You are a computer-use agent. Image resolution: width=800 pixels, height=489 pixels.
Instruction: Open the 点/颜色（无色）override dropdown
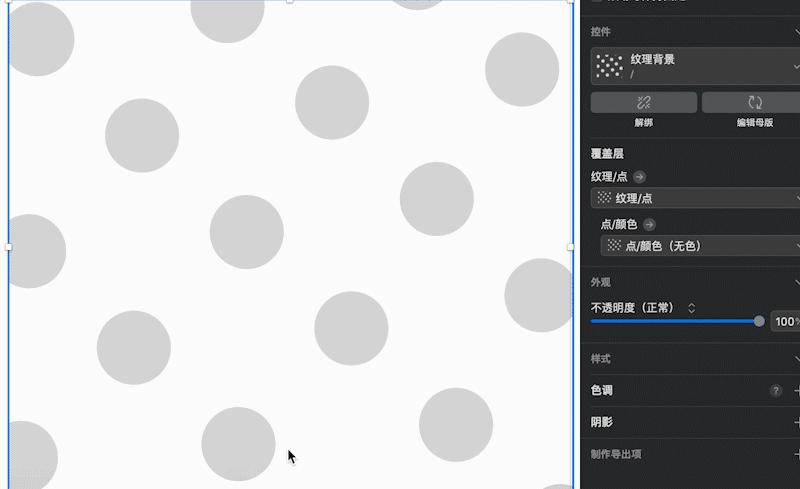point(700,246)
